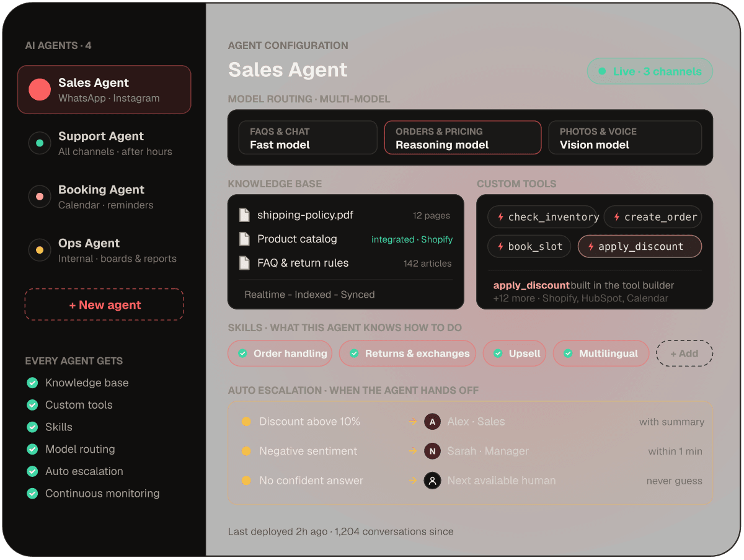Select the check_inventory tool chip

542,217
